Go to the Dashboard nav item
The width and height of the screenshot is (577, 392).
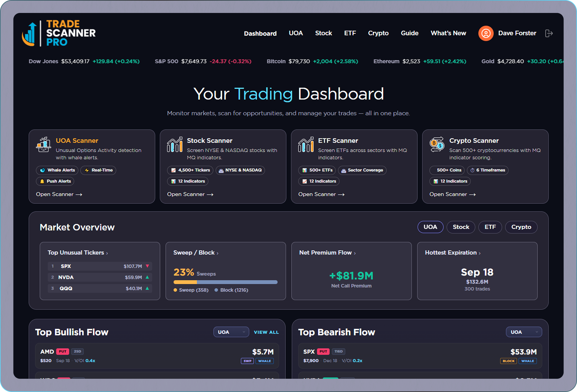click(260, 33)
